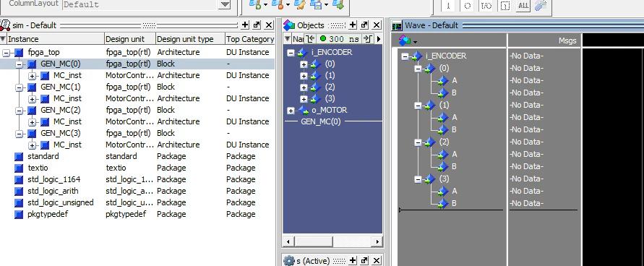
Task: Undock the sim - Default pane
Action: pos(257,25)
